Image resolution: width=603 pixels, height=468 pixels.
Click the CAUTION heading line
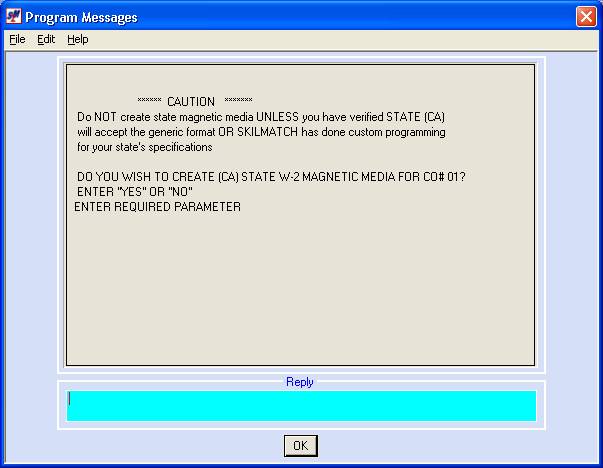click(195, 102)
